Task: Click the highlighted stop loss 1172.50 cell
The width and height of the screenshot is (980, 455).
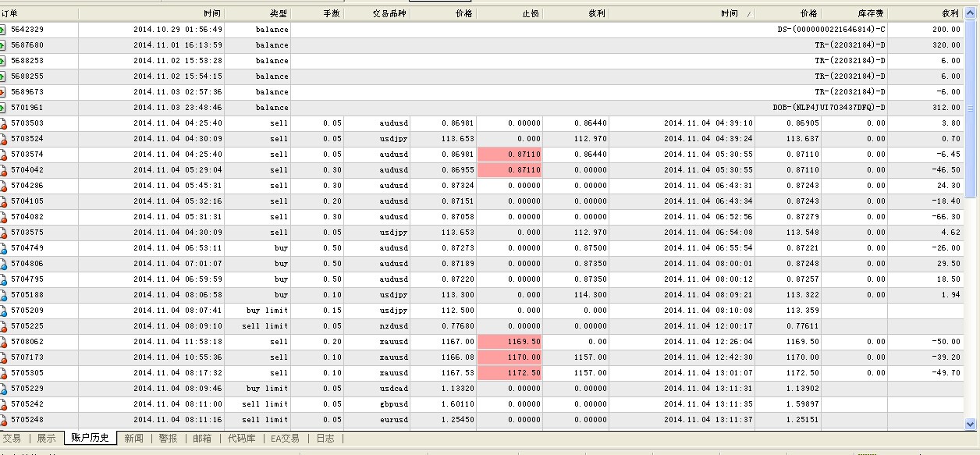Action: (x=510, y=373)
